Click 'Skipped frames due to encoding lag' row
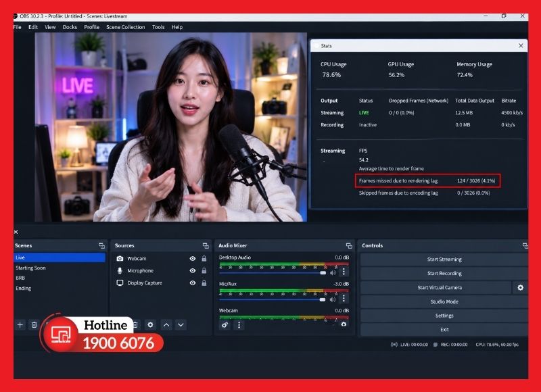541x392 pixels. pos(425,193)
